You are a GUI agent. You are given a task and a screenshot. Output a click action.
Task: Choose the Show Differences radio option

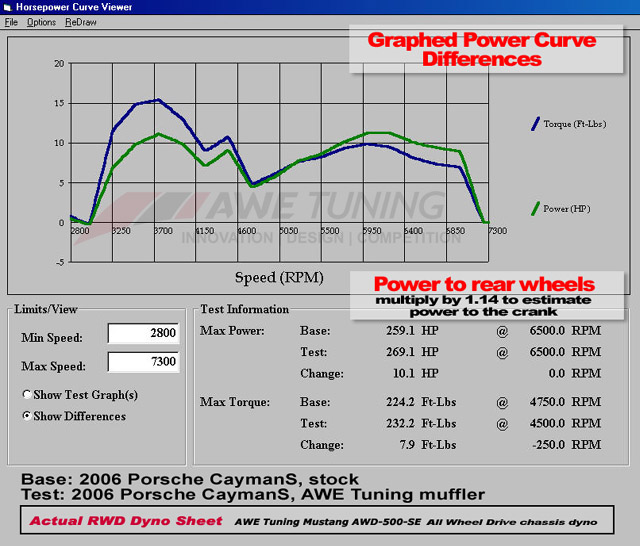[x=27, y=416]
